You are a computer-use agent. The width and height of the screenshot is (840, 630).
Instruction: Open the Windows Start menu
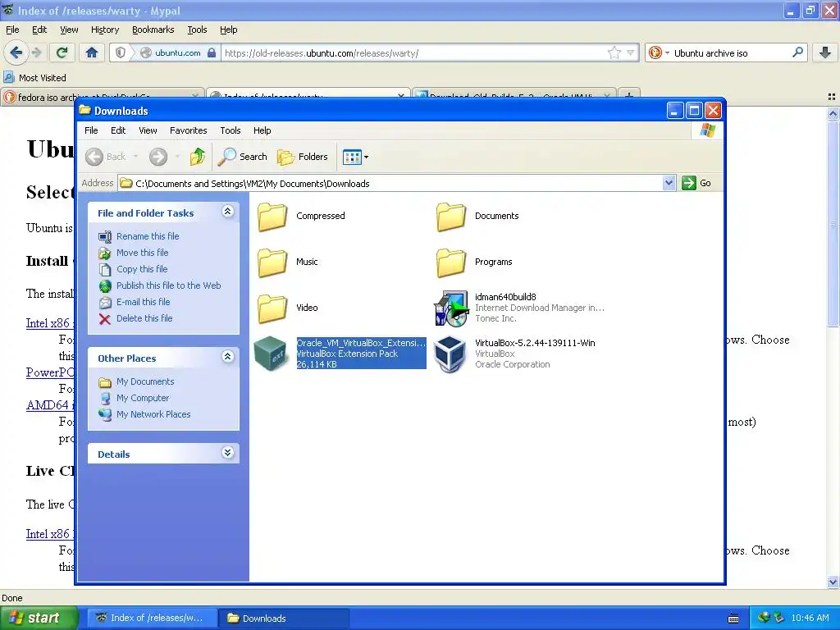point(39,618)
